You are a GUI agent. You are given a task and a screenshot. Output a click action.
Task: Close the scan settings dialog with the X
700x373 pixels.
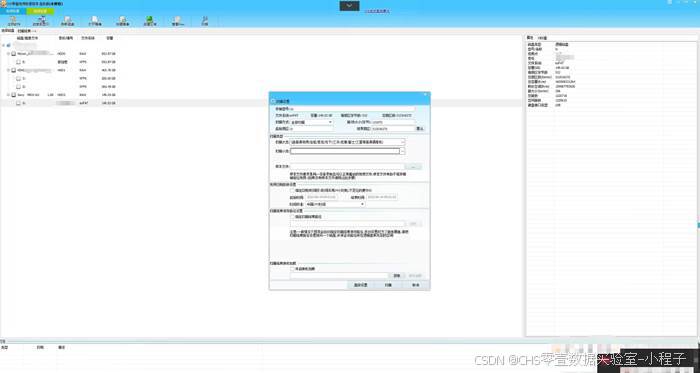point(425,95)
